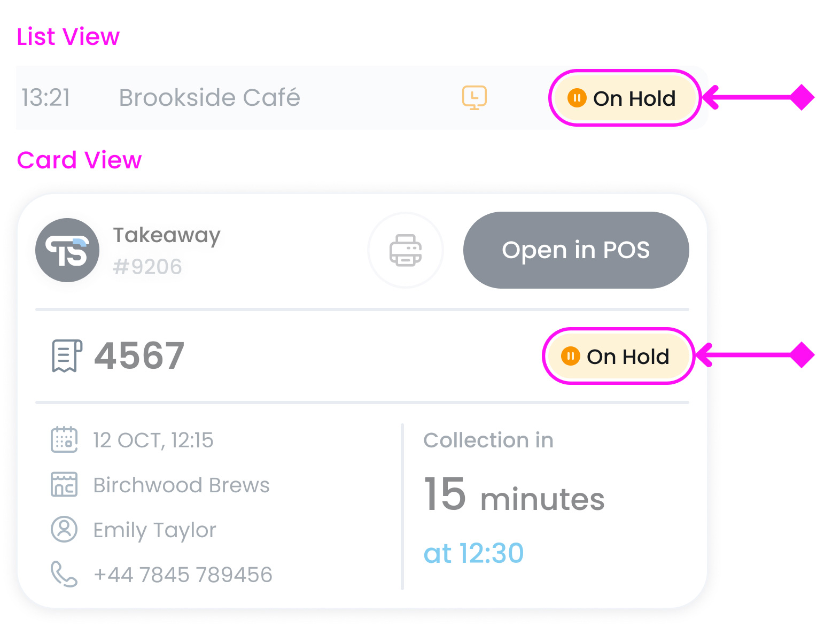Image resolution: width=840 pixels, height=635 pixels.
Task: Toggle the On Hold status in the list row
Action: tap(624, 98)
